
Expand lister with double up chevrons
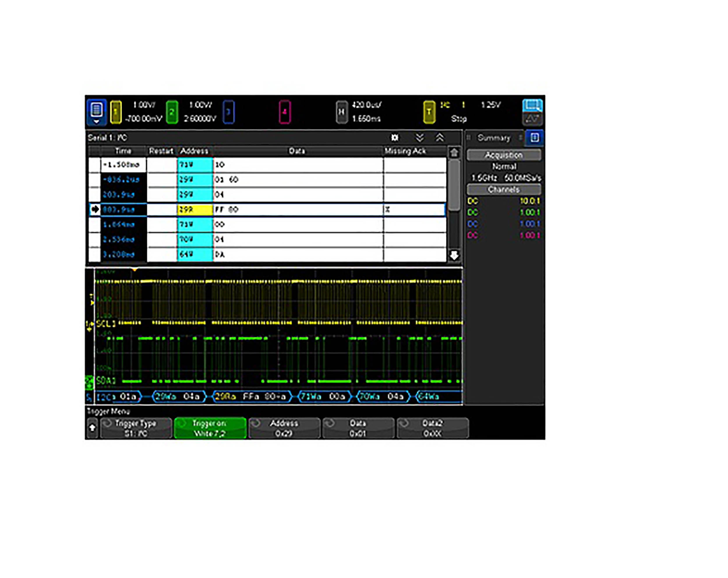tap(439, 137)
